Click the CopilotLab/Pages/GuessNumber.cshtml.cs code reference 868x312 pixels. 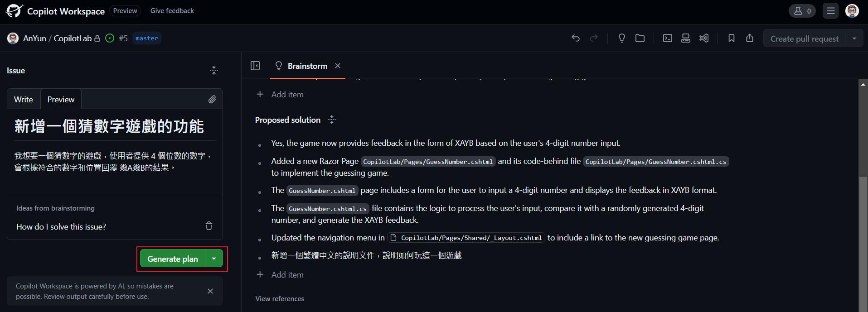point(656,162)
